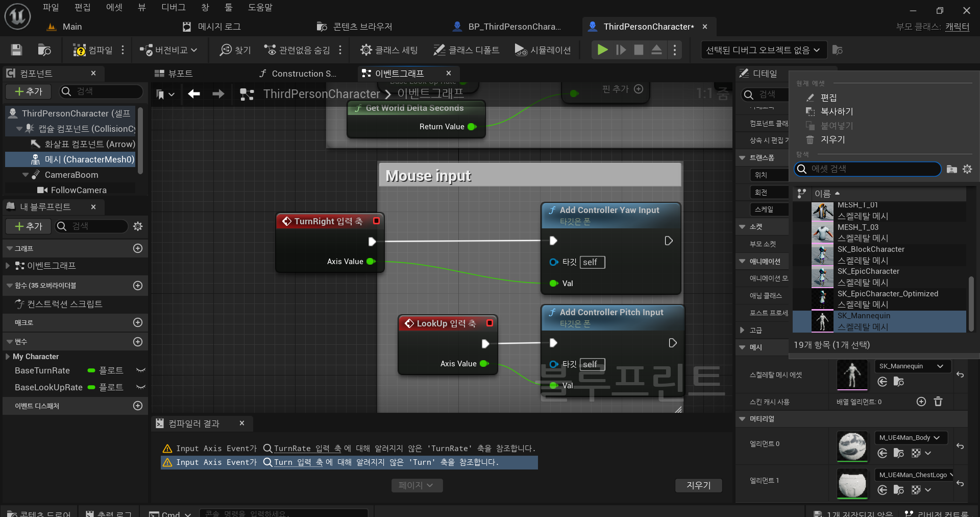
Task: Open the M_UE4Man_Body material dropdown
Action: [x=911, y=438]
